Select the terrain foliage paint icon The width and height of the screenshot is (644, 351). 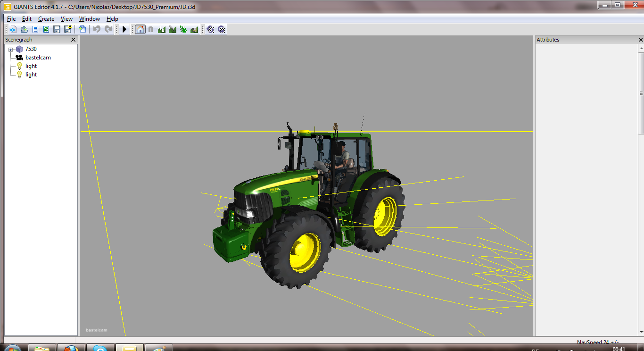pos(183,29)
